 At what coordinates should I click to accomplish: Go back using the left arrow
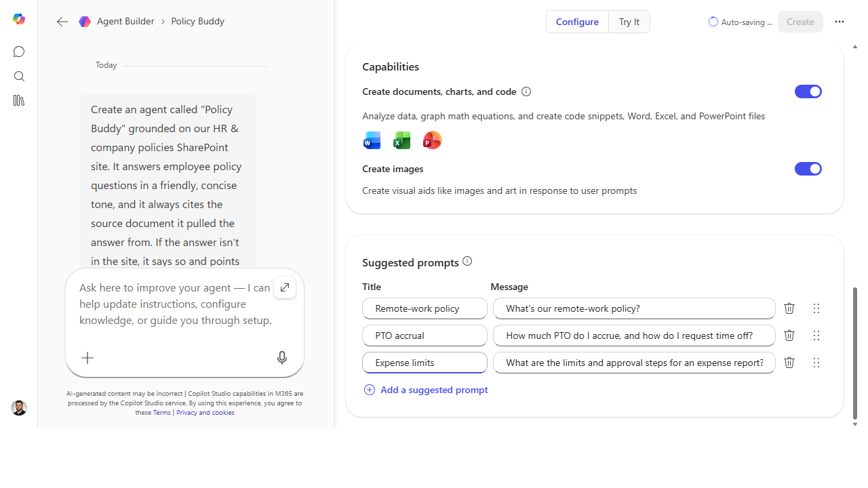[62, 22]
